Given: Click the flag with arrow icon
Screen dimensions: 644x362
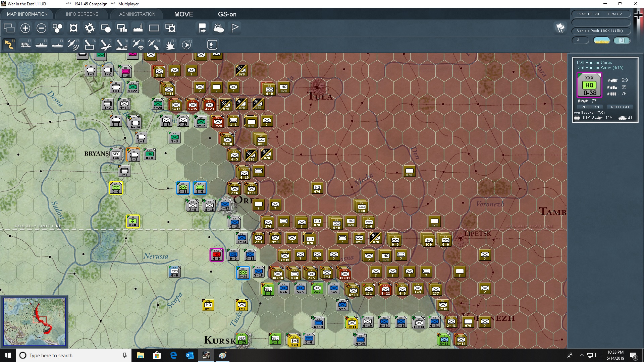Looking at the screenshot, I should tap(202, 28).
